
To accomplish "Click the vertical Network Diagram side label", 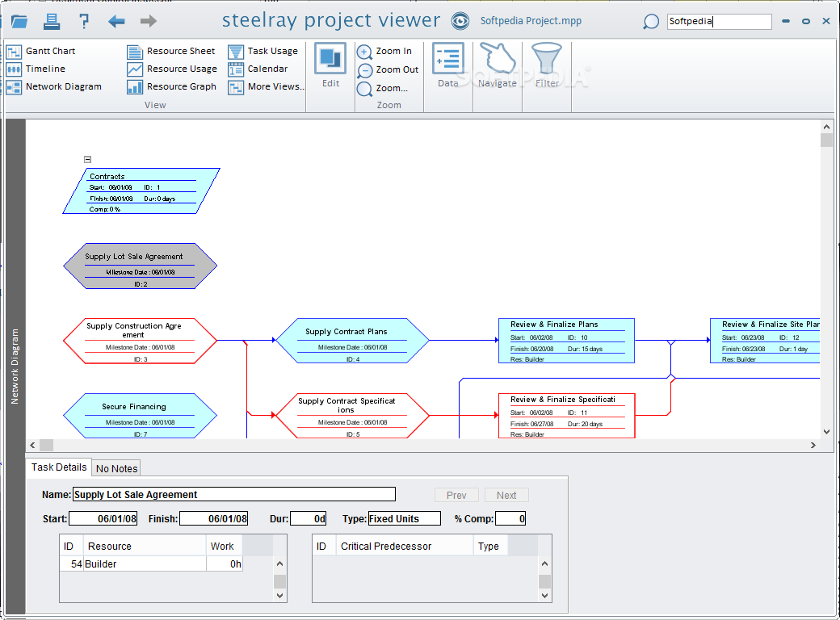I will tap(15, 367).
